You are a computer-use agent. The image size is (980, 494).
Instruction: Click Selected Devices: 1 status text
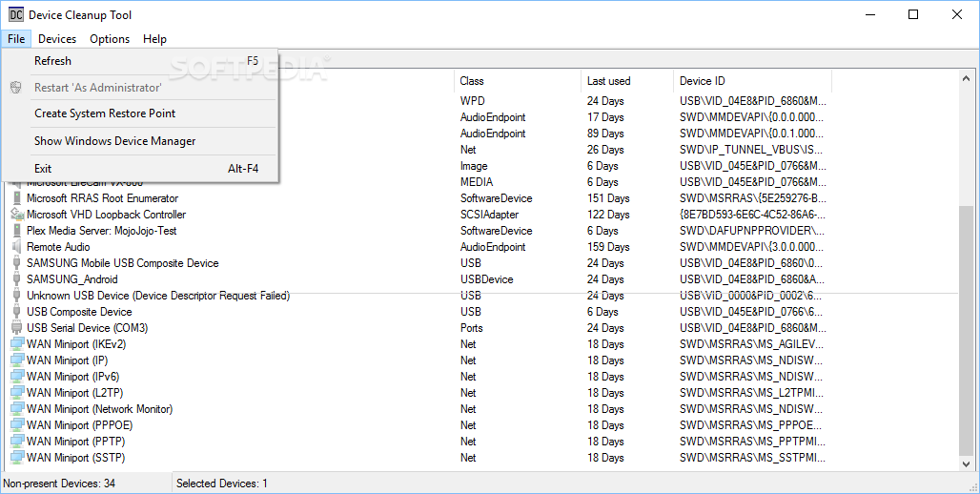coord(222,484)
